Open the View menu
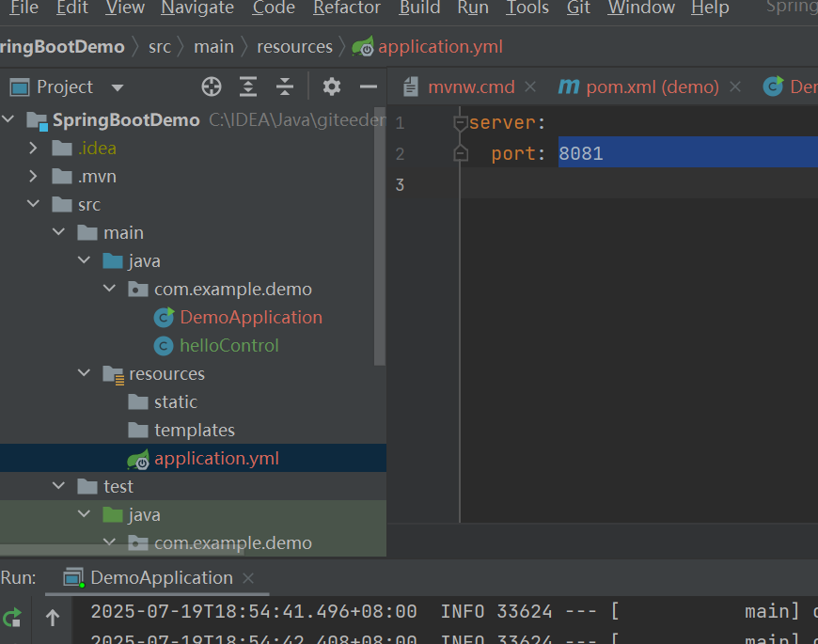The image size is (818, 644). tap(125, 8)
